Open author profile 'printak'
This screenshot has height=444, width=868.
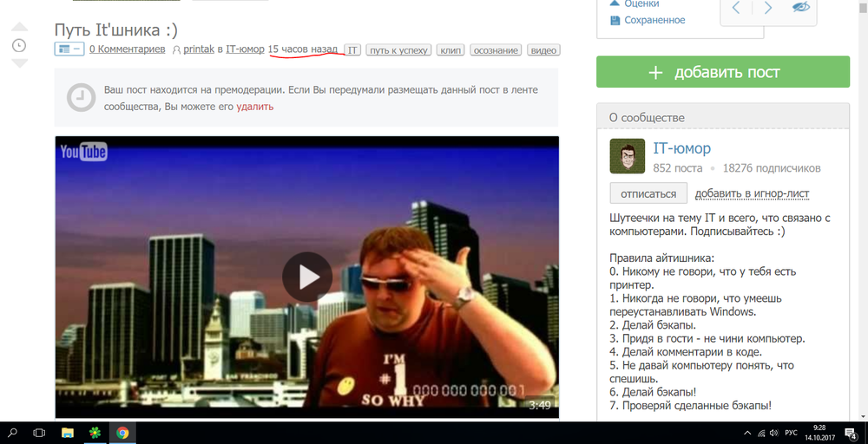click(198, 49)
